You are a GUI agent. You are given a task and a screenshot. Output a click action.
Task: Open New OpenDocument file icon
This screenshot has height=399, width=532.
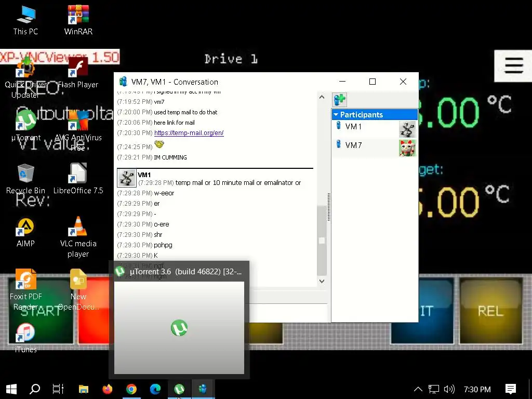pos(78,290)
